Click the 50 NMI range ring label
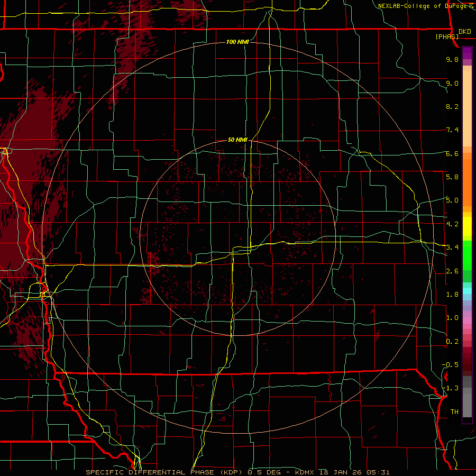The height and width of the screenshot is (476, 476). [x=237, y=140]
